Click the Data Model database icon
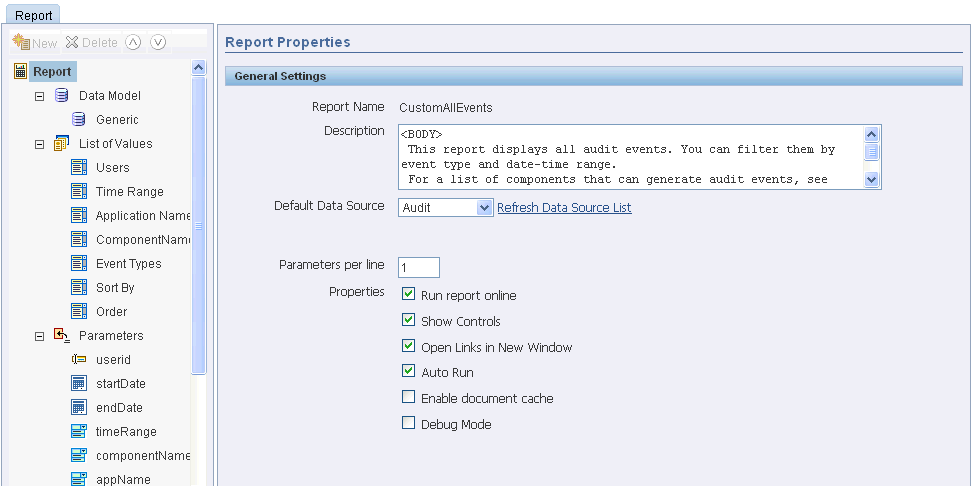The width and height of the screenshot is (974, 486). tap(61, 96)
